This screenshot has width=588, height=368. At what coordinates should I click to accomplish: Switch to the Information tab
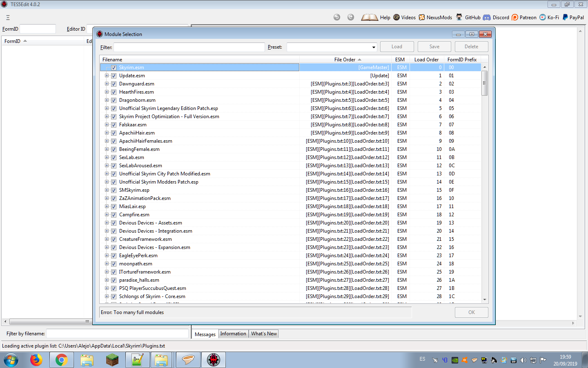(x=233, y=334)
